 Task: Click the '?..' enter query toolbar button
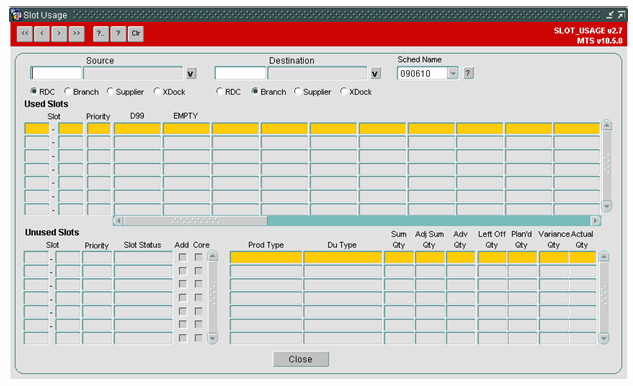pyautogui.click(x=101, y=34)
